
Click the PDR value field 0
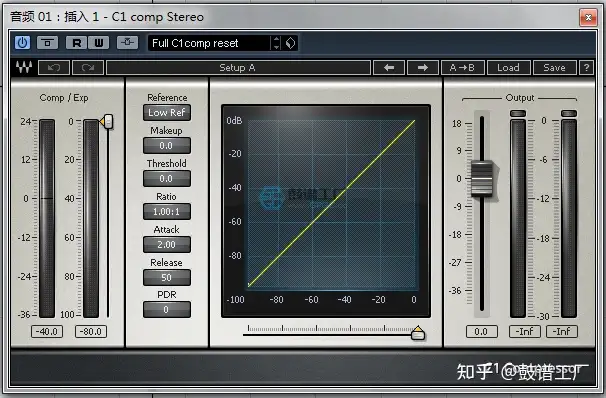[x=167, y=310]
